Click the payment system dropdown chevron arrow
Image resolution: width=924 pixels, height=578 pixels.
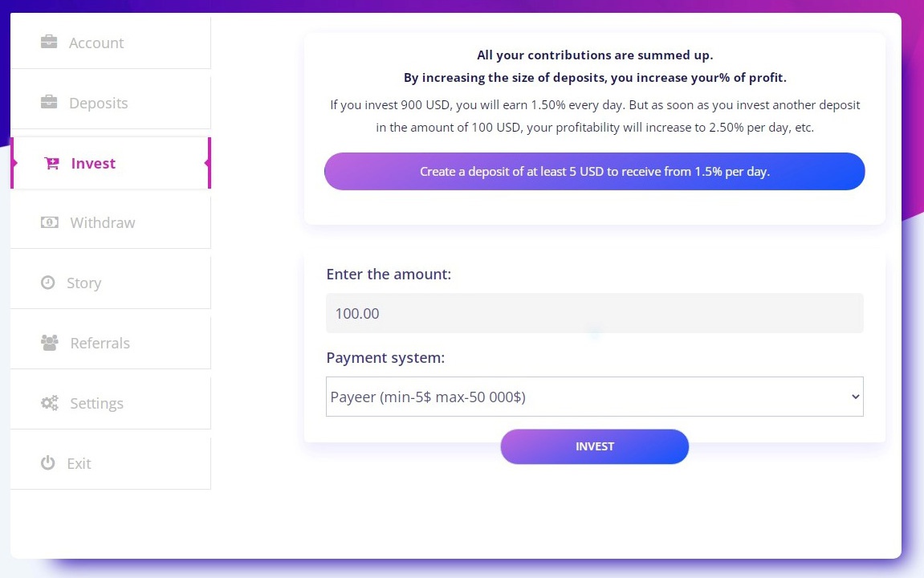(855, 397)
